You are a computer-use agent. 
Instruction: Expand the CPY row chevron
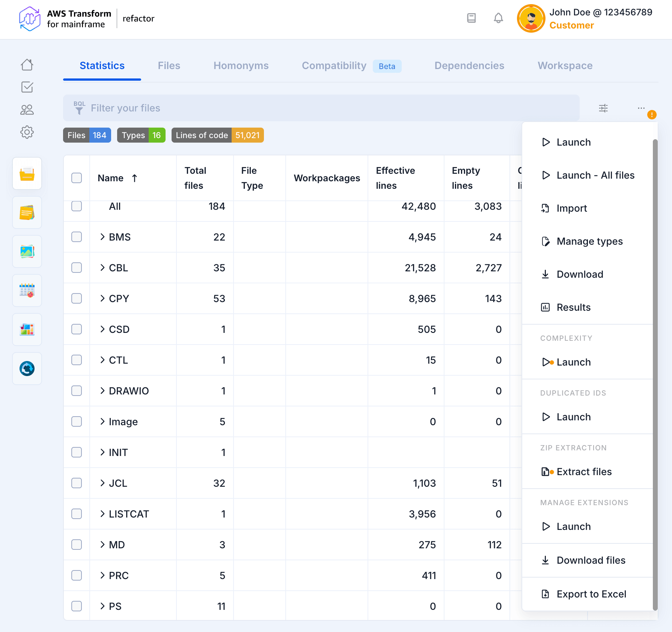102,298
